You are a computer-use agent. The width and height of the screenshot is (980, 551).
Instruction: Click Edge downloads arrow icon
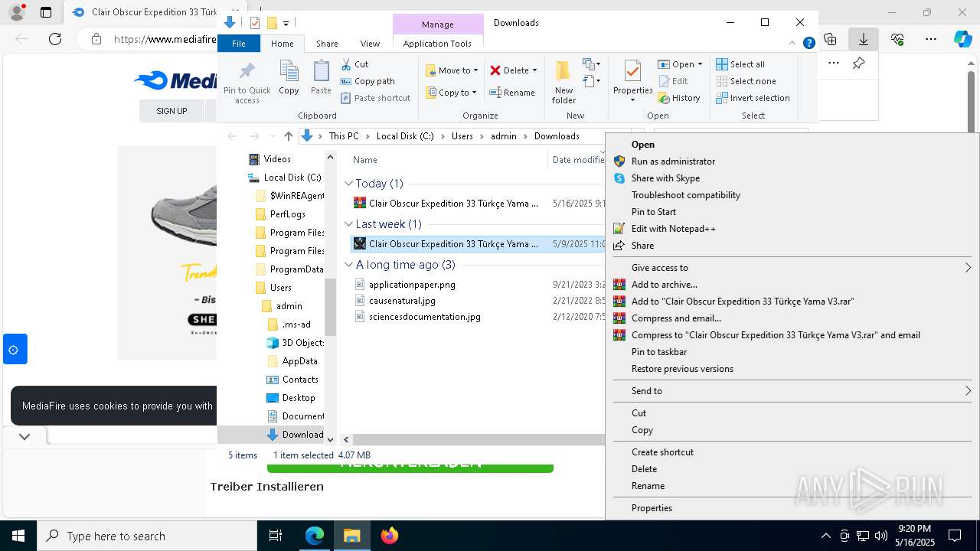864,39
